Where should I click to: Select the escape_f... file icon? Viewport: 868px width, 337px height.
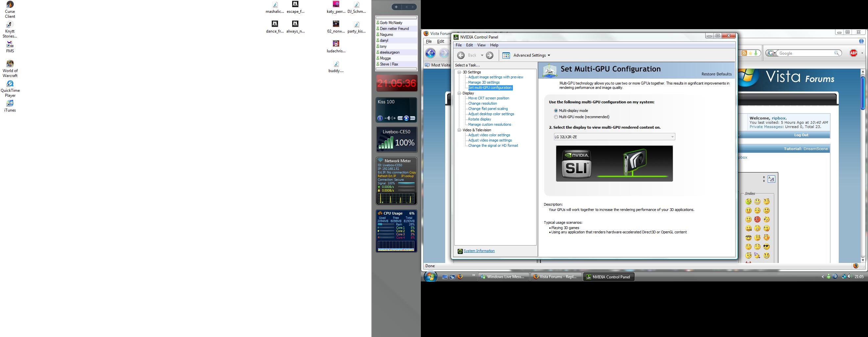coord(295,8)
